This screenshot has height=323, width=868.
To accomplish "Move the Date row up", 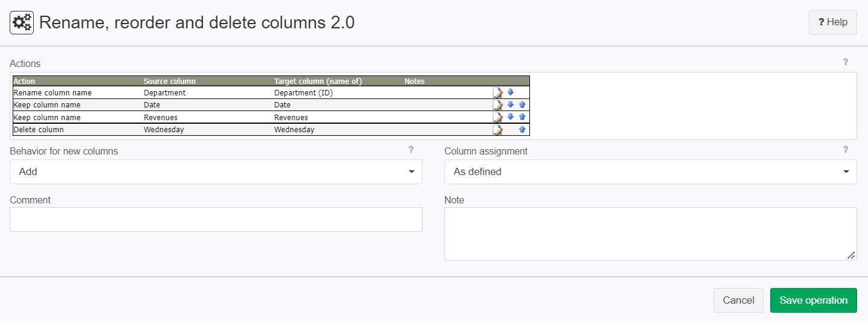I will point(522,104).
